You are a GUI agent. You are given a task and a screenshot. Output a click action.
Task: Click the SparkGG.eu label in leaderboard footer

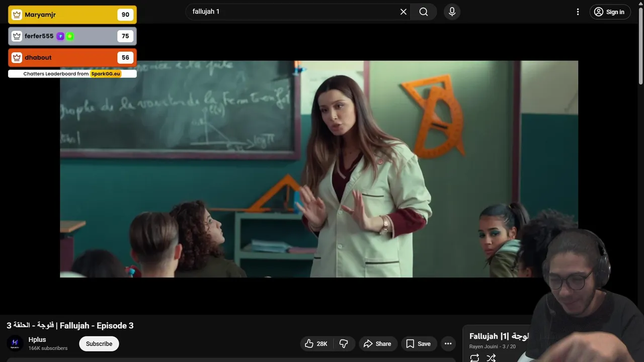click(106, 74)
